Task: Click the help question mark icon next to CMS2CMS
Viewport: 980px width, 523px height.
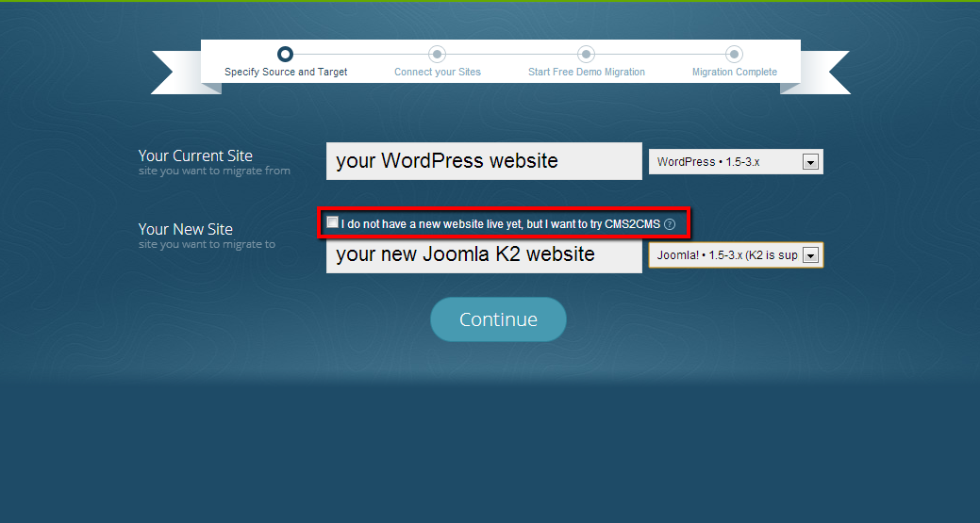Action: pyautogui.click(x=670, y=224)
